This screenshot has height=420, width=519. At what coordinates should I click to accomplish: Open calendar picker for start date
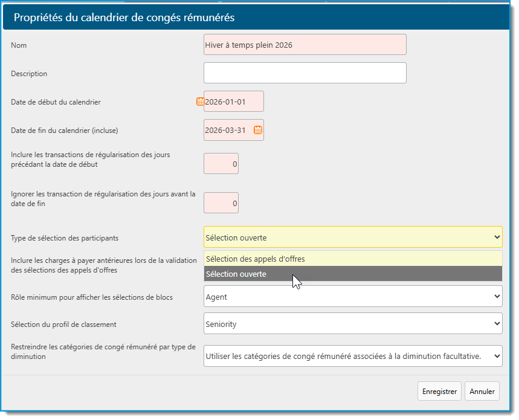[x=200, y=102]
